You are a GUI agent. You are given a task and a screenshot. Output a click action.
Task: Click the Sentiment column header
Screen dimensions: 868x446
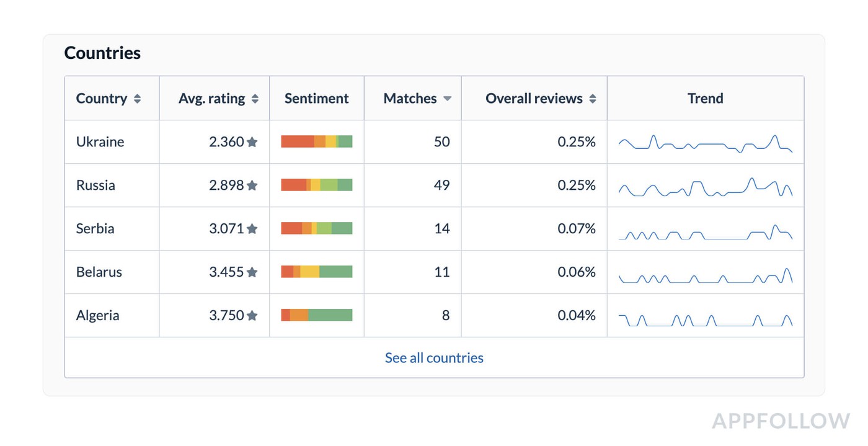[316, 99]
